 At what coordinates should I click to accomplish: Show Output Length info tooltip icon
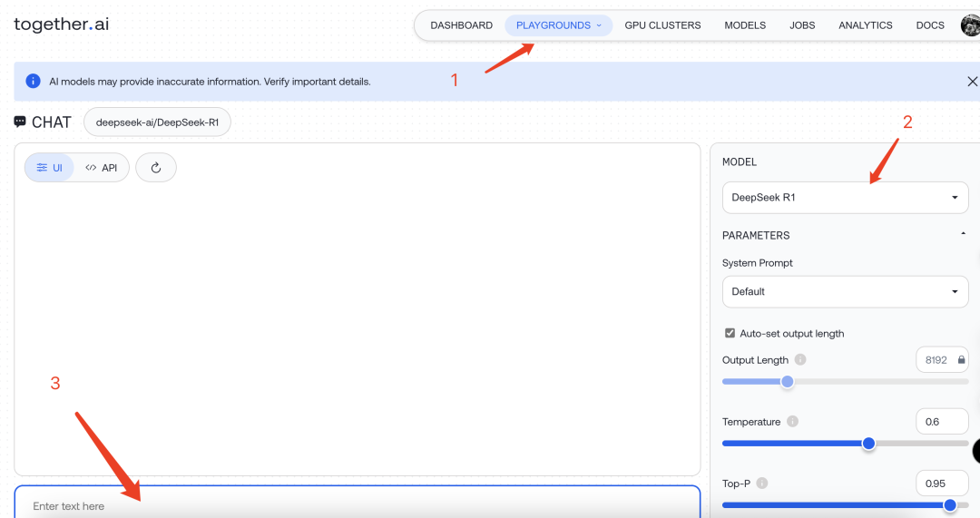pos(800,360)
